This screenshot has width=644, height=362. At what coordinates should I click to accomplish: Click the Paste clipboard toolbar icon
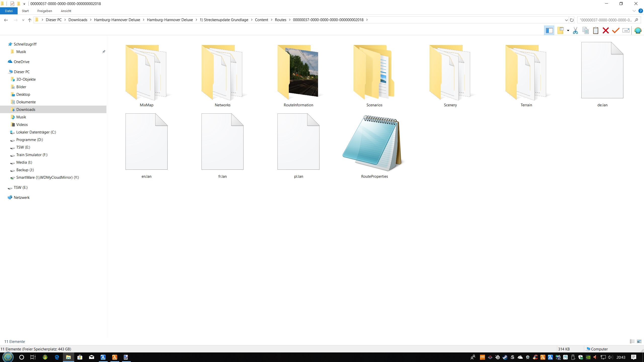tap(595, 31)
